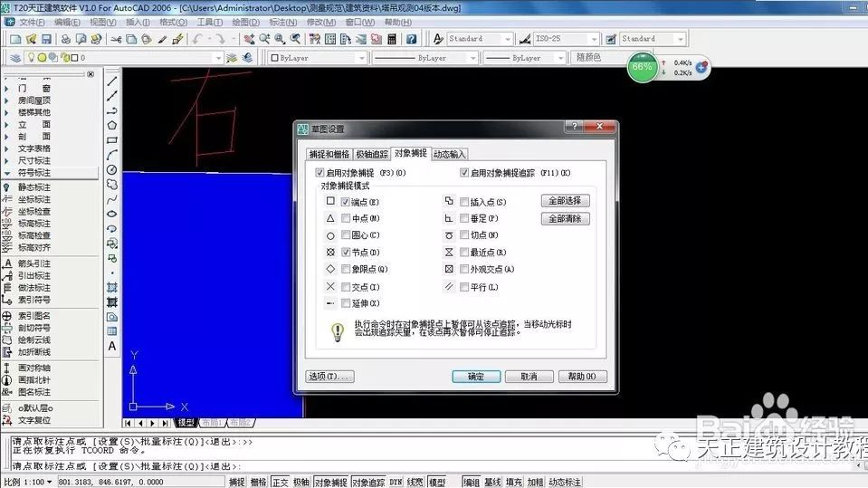The image size is (868, 488).
Task: Check the 垂足 snap mode checkbox
Action: [464, 218]
